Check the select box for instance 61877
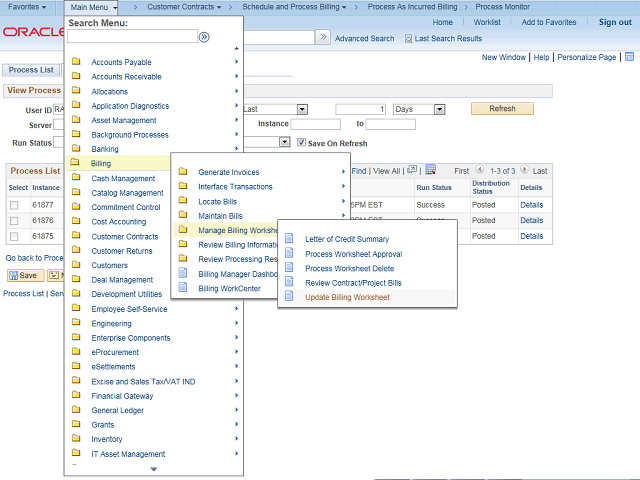Screen dimensions: 640x480 (x=14, y=205)
